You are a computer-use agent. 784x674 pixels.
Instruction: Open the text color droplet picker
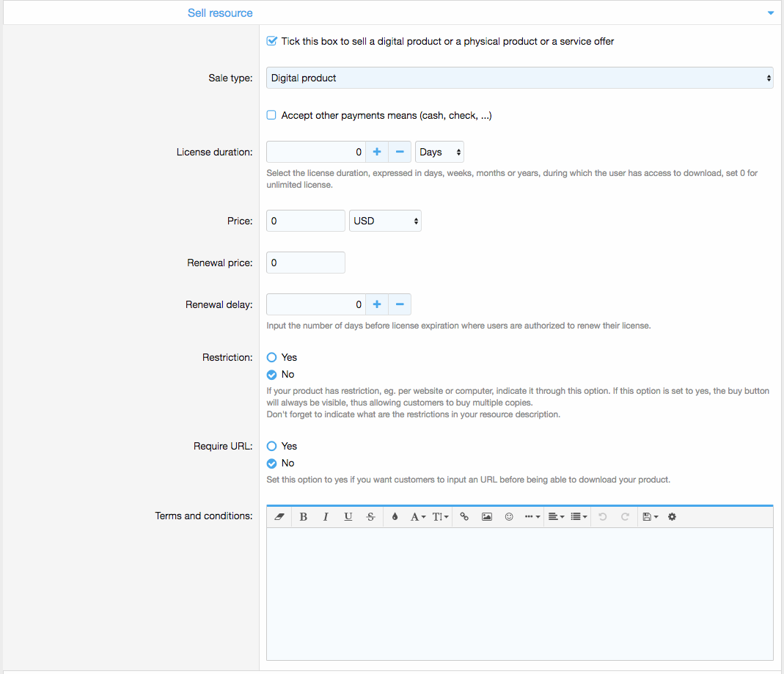point(395,517)
